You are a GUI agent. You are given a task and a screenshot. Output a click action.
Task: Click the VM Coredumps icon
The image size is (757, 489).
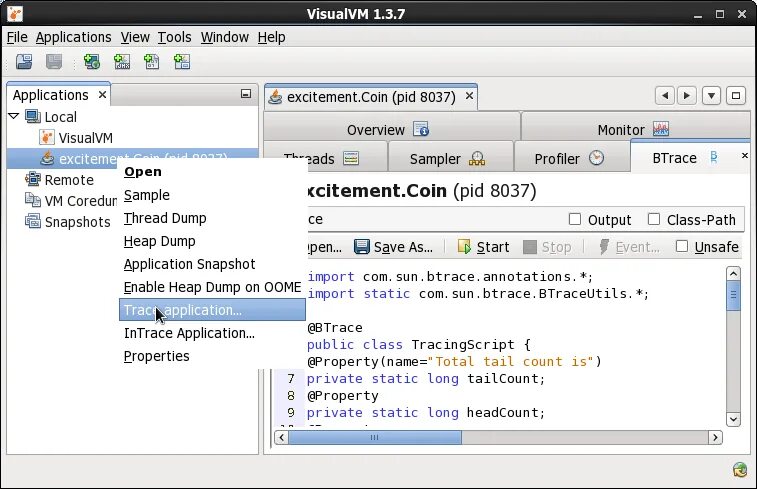33,200
